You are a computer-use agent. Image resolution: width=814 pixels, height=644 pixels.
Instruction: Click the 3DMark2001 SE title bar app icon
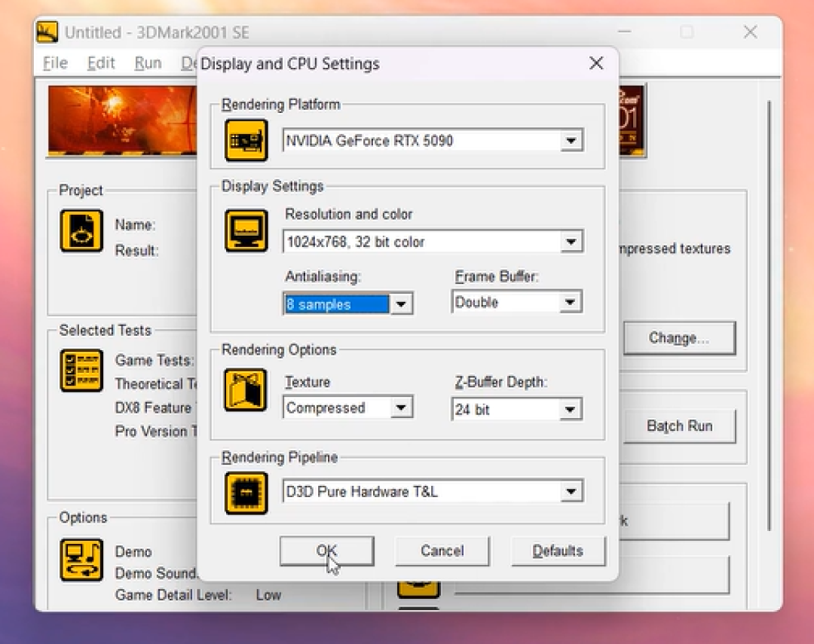[47, 32]
